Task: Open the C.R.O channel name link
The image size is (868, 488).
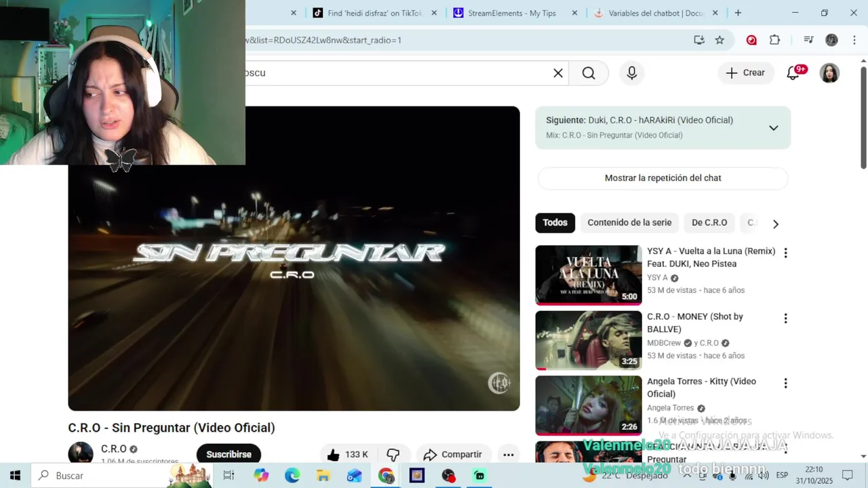Action: coord(113,449)
